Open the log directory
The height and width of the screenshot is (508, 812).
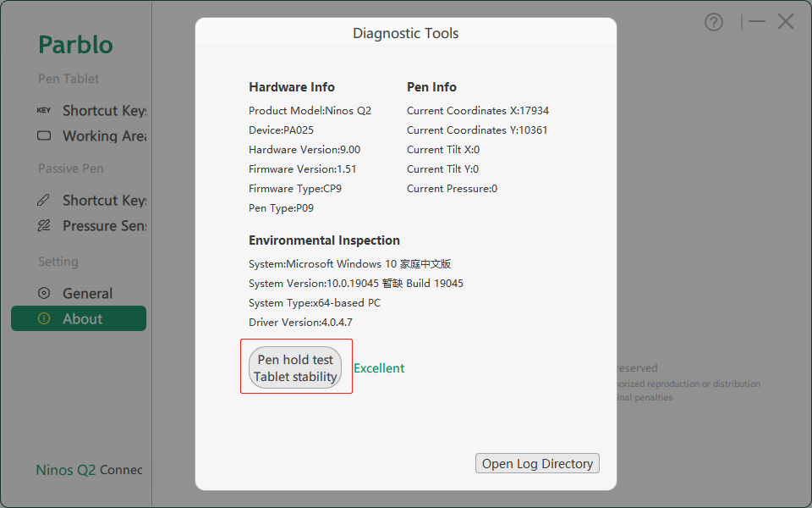[x=537, y=463]
